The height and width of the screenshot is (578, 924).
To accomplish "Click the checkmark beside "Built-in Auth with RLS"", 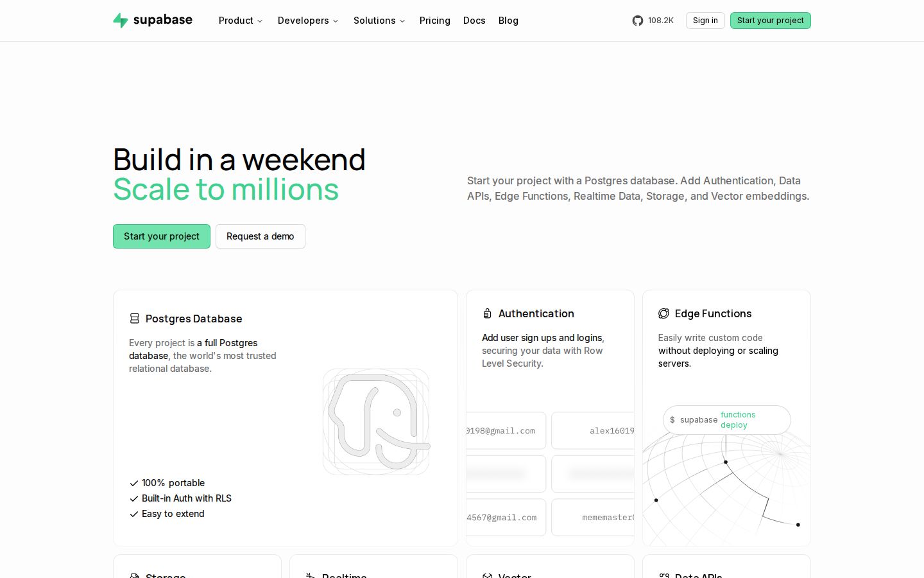I will tap(134, 498).
